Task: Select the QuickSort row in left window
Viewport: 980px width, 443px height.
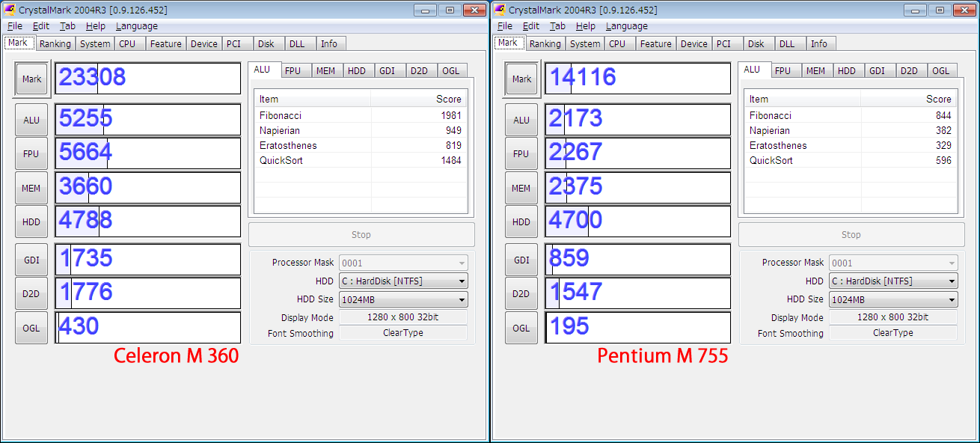Action: [361, 160]
